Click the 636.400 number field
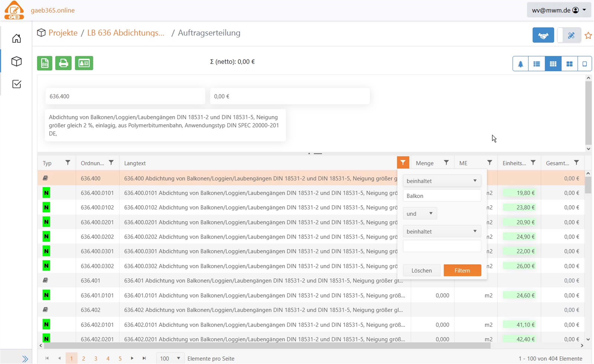This screenshot has width=594, height=364. tap(125, 96)
